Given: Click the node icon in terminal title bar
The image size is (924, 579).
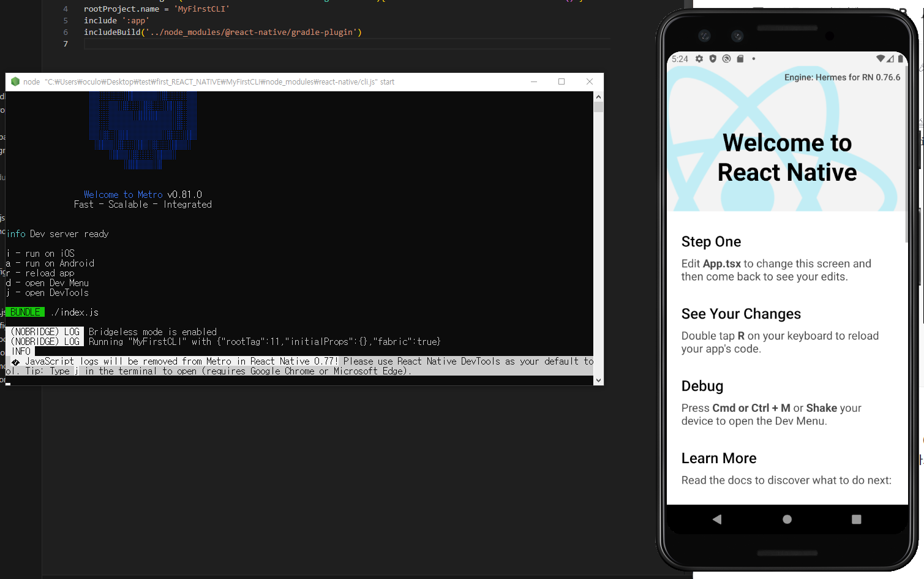Looking at the screenshot, I should point(15,81).
